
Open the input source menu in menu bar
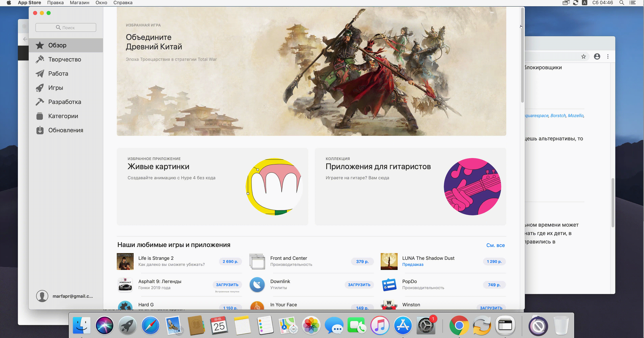tap(584, 3)
